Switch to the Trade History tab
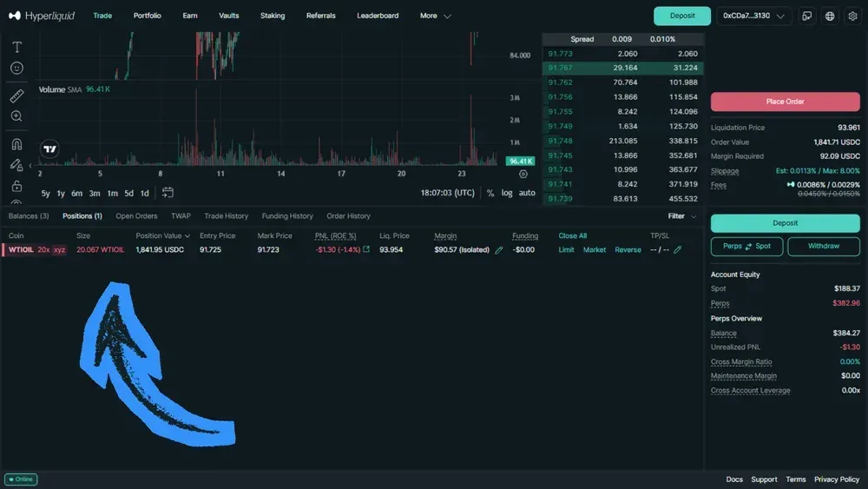Image resolution: width=868 pixels, height=489 pixels. 226,216
